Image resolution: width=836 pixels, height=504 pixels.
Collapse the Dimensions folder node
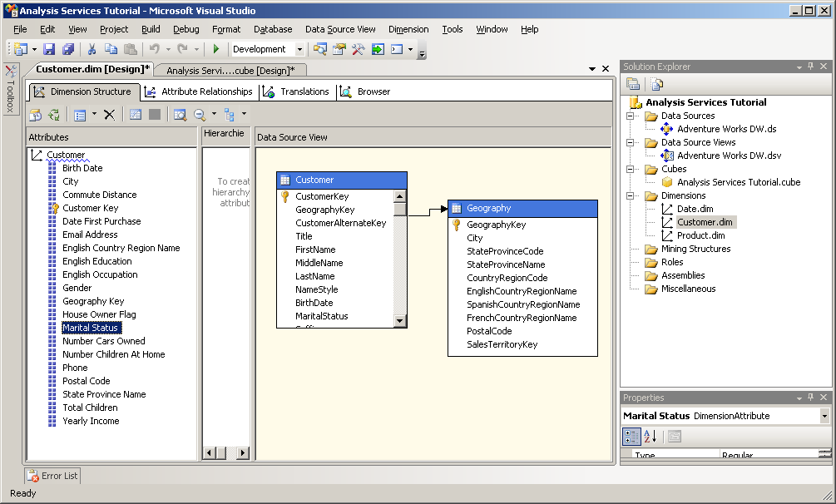pos(631,195)
